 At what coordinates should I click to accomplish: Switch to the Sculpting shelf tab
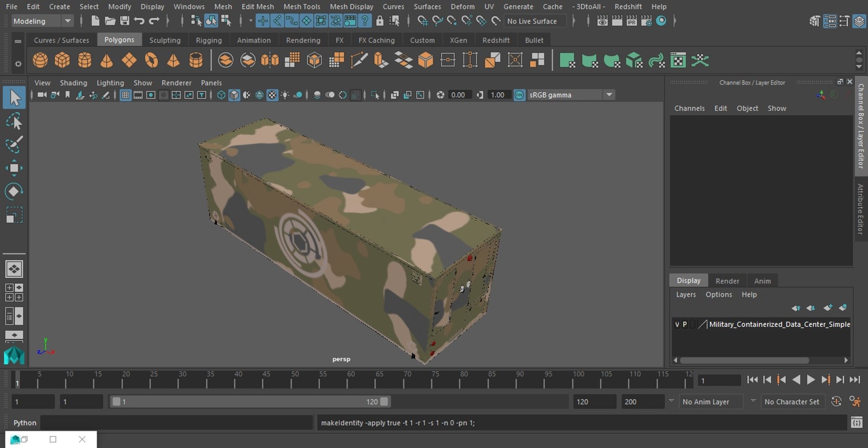point(165,40)
